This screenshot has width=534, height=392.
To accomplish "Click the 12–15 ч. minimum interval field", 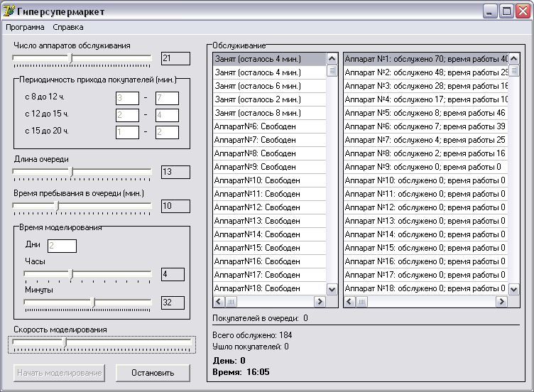I will coord(127,115).
